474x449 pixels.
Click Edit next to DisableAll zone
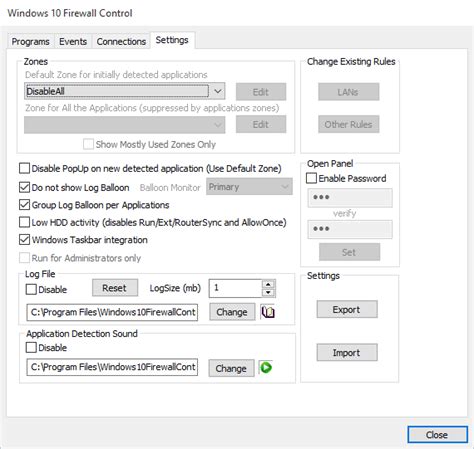[x=261, y=92]
